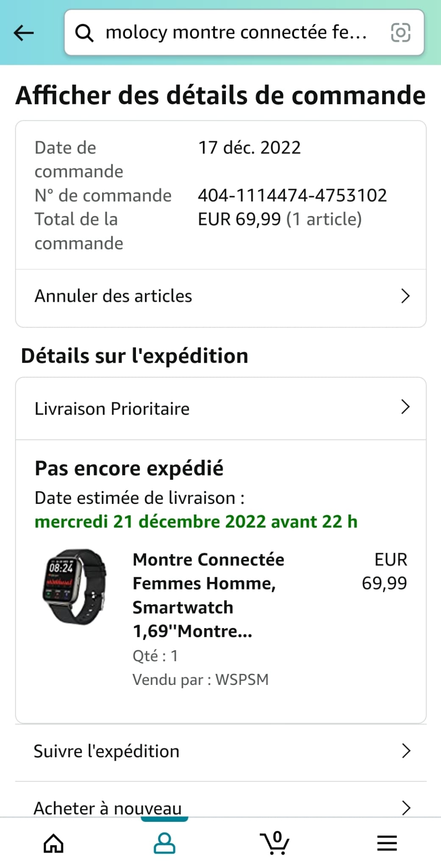Viewport: 441px width, 868px height.
Task: Open Montre Connectée product title
Action: (x=208, y=595)
